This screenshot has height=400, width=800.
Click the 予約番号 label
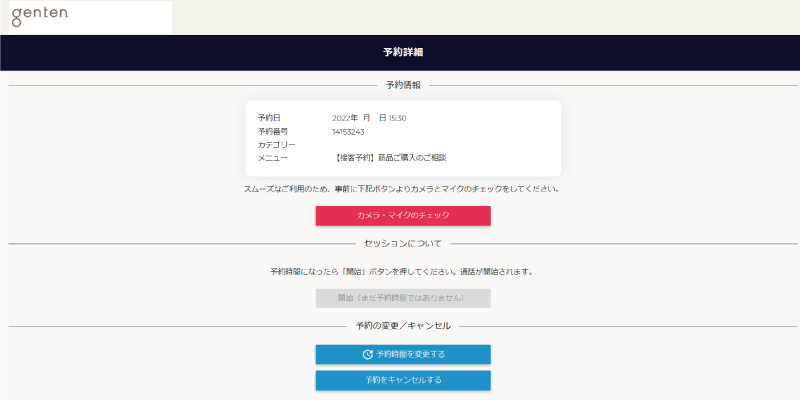coord(272,132)
